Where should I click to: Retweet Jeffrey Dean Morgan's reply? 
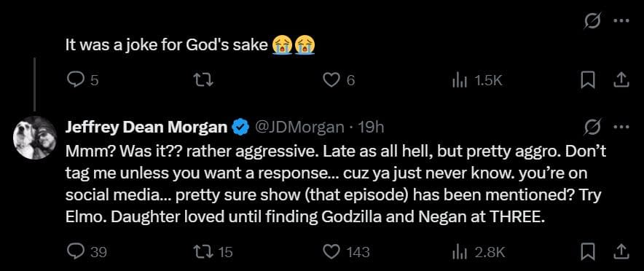pos(213,252)
